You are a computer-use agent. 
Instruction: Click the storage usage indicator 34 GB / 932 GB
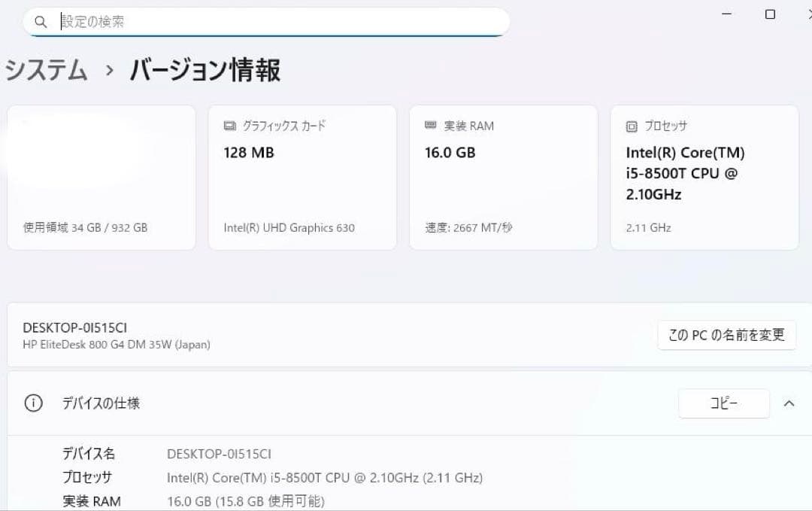click(84, 227)
